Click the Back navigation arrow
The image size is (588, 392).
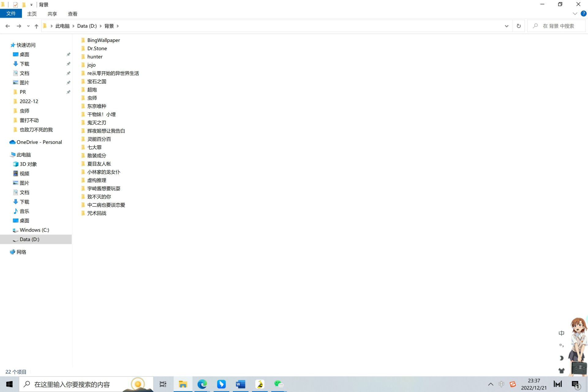[8, 26]
